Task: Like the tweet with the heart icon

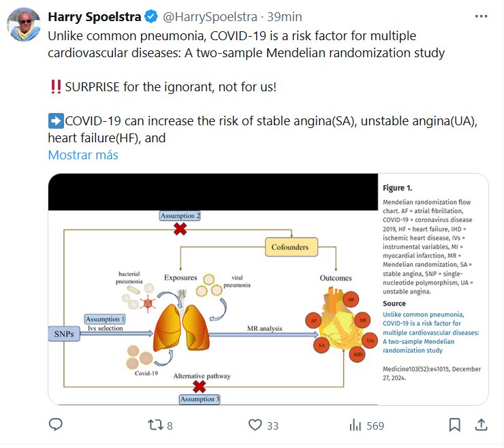Action: (255, 425)
